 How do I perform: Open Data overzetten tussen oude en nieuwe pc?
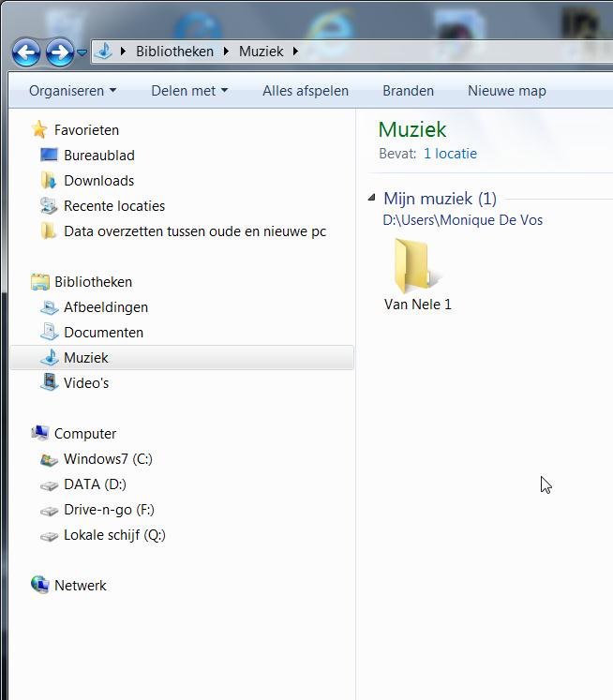[x=195, y=231]
